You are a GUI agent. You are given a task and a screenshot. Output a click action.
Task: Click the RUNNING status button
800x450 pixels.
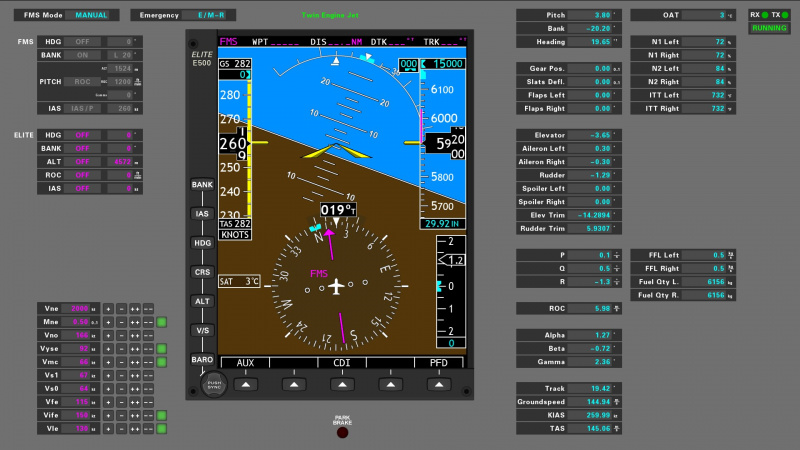click(769, 28)
